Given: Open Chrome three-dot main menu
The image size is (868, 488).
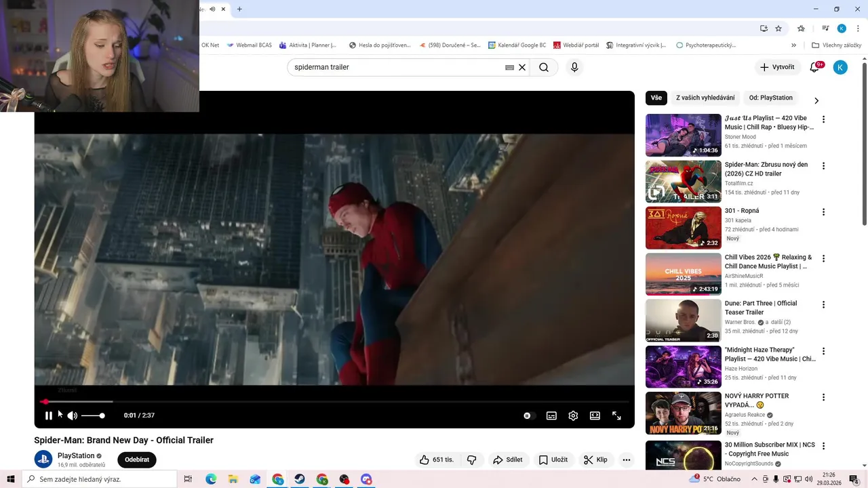Looking at the screenshot, I should [856, 28].
